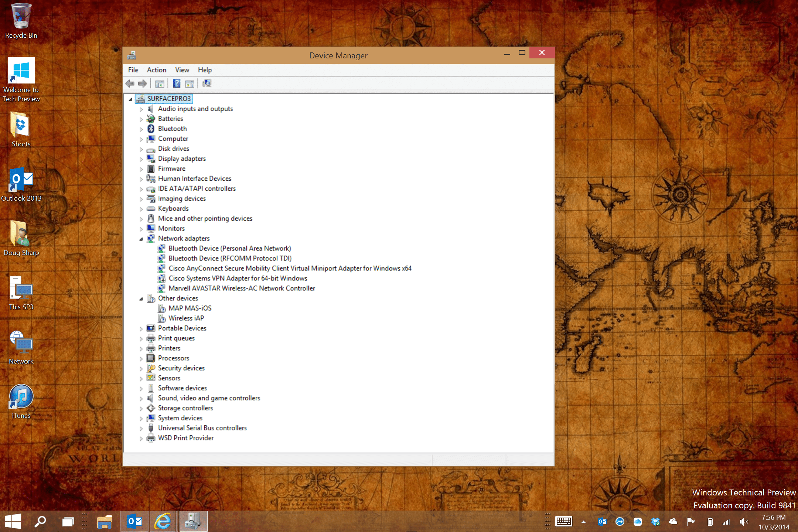
Task: Click the Wireless iAP unknown device icon
Action: 161,318
